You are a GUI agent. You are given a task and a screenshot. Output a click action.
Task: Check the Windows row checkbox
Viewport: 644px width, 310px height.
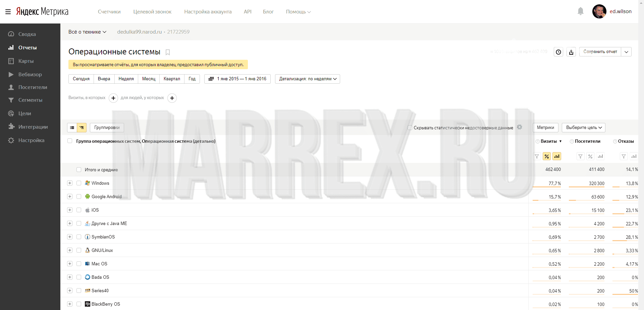click(79, 183)
